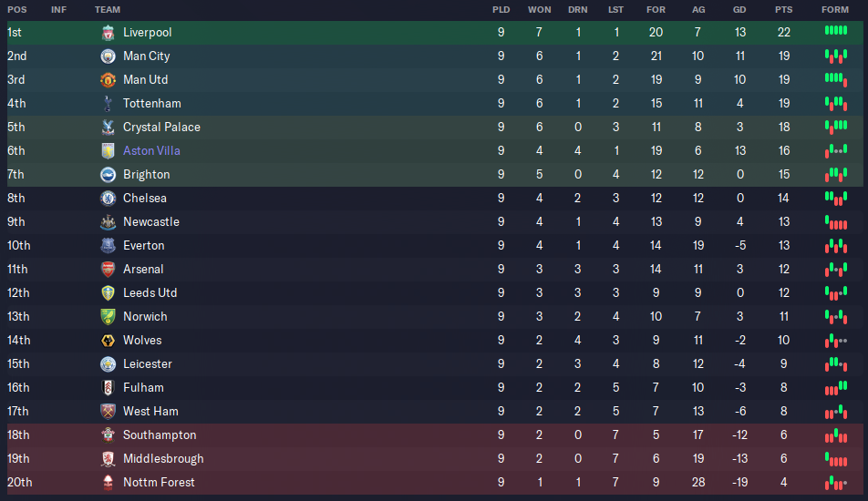Click the FORM column header
The width and height of the screenshot is (868, 501).
point(835,10)
